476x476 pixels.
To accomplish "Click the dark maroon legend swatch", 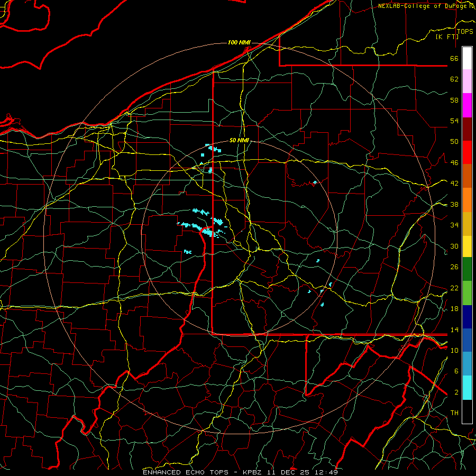I will (467, 130).
